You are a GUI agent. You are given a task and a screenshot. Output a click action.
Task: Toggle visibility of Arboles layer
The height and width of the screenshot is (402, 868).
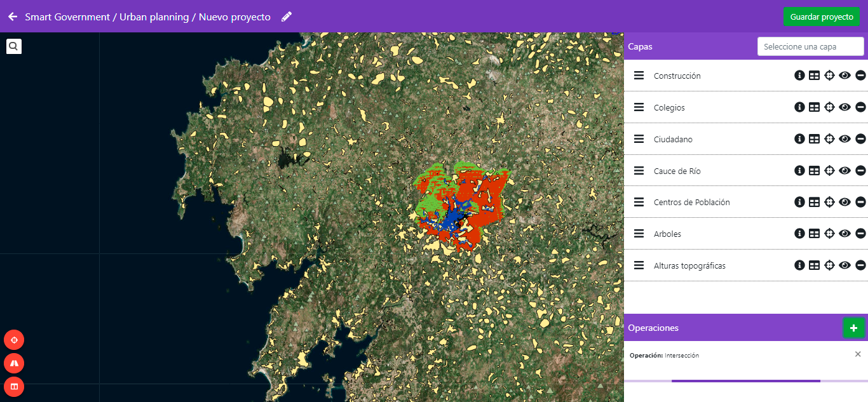[x=844, y=234]
